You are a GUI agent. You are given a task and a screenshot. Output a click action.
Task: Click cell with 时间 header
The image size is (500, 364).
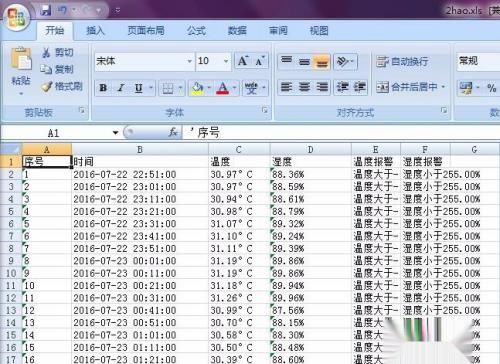tap(140, 162)
